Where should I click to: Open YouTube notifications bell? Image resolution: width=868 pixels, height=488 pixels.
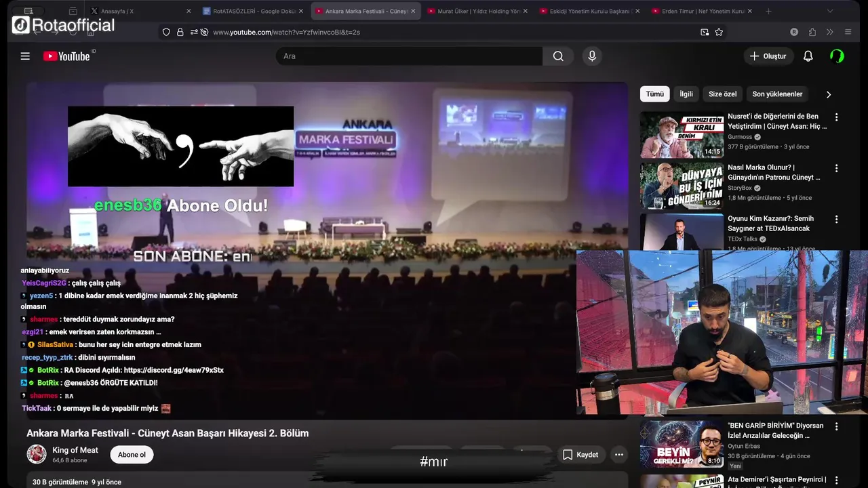(x=808, y=56)
